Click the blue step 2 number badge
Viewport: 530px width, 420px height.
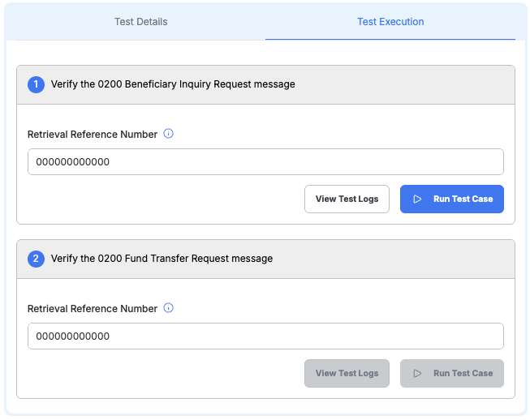click(x=36, y=259)
